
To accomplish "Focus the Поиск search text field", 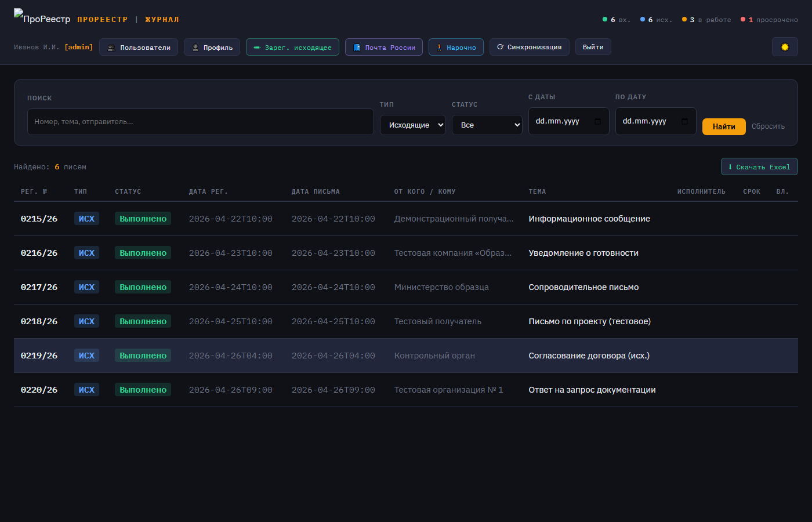I will pyautogui.click(x=200, y=122).
